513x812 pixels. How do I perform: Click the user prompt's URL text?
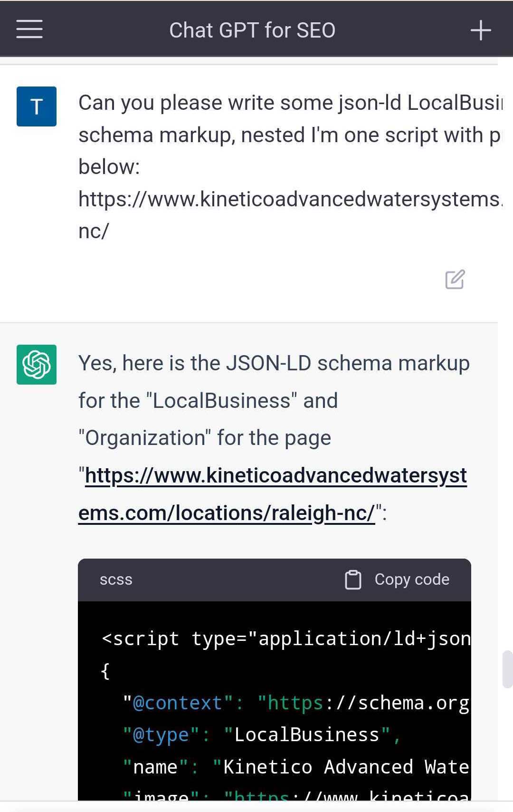pos(290,214)
